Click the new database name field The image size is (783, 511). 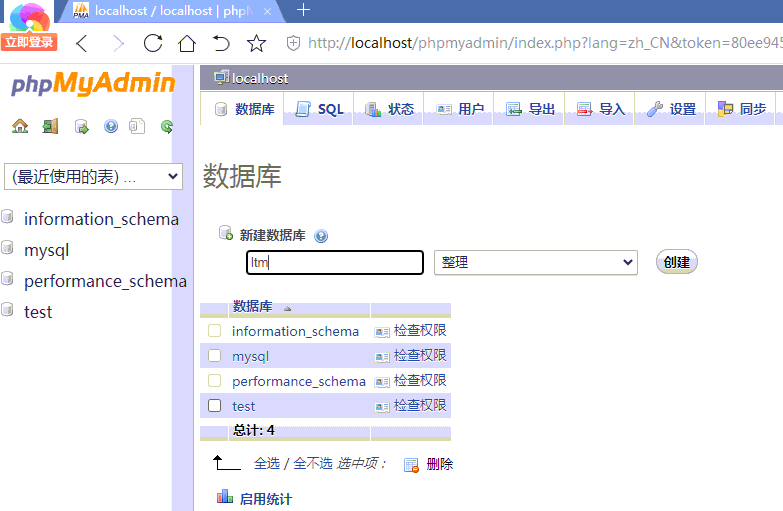335,263
